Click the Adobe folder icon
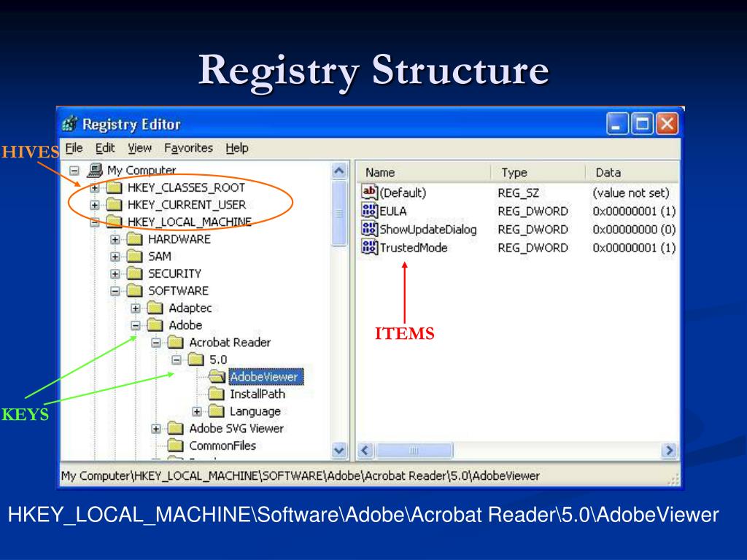 155,324
